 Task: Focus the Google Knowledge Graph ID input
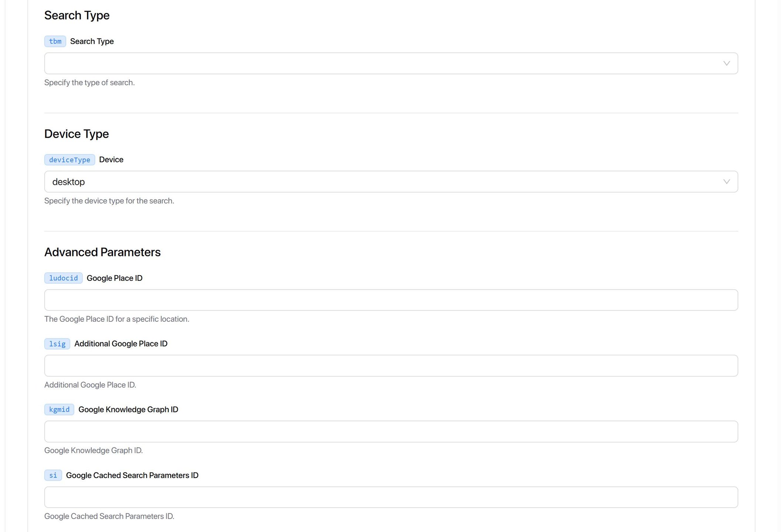[391, 432]
